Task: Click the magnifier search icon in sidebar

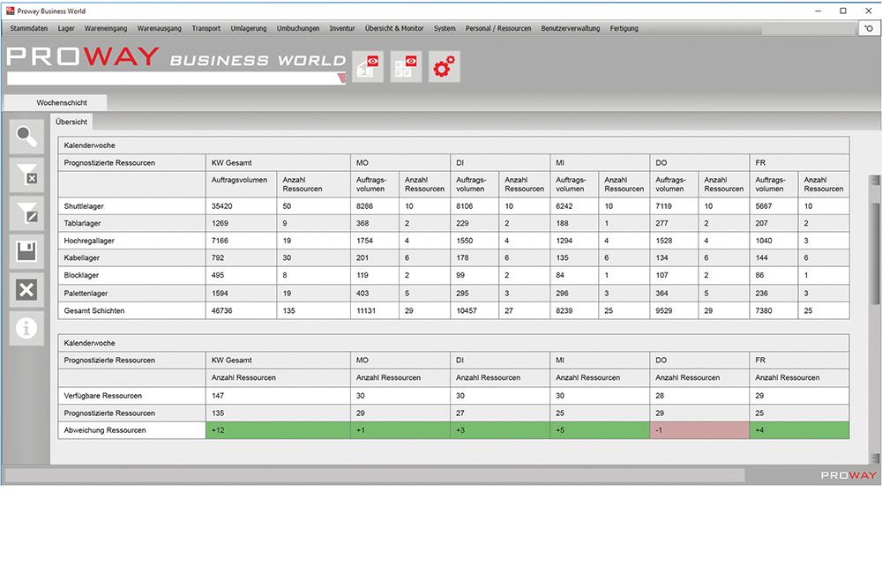Action: pyautogui.click(x=26, y=137)
